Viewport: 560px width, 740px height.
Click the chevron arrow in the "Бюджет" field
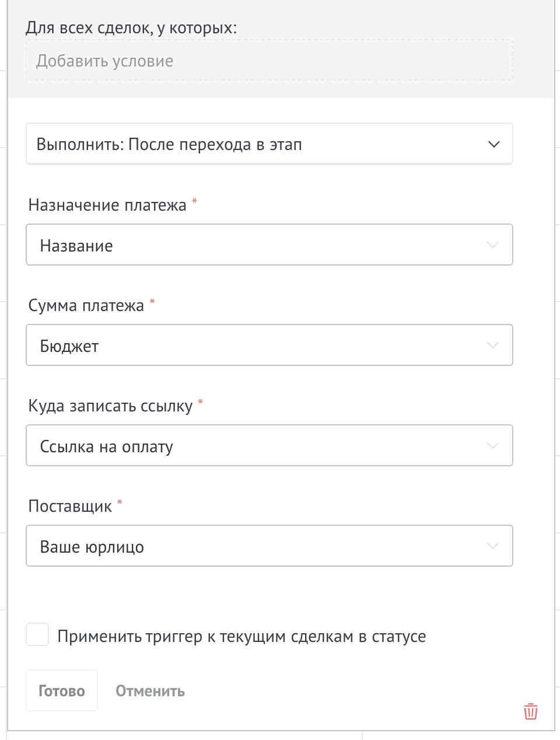point(493,345)
